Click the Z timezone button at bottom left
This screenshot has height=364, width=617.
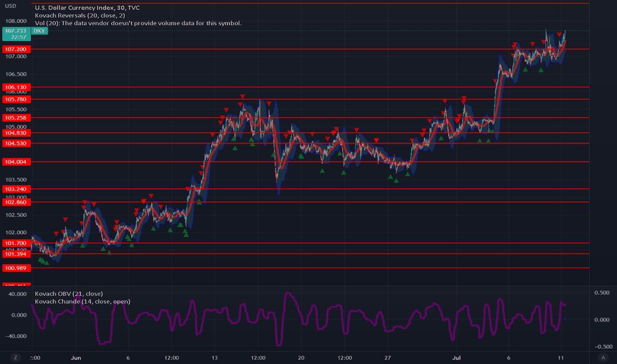coord(15,357)
